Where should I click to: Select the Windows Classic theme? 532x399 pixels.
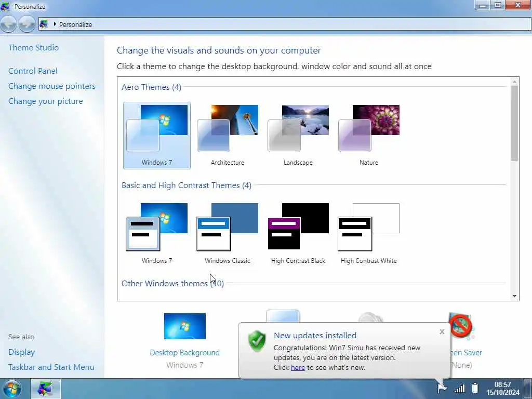(x=228, y=233)
